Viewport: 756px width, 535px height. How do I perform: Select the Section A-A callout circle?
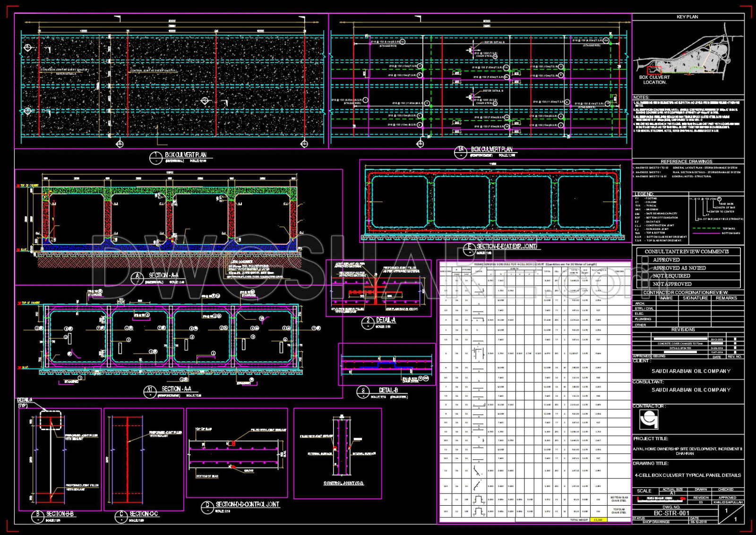137,276
